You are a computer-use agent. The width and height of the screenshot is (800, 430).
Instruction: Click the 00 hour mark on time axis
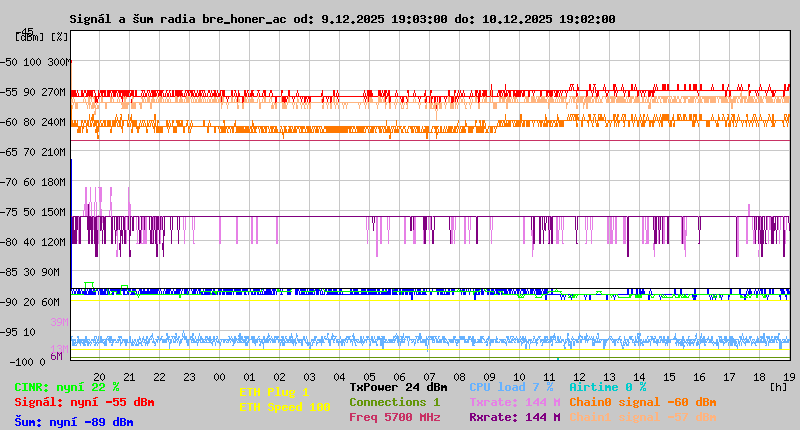pos(219,377)
